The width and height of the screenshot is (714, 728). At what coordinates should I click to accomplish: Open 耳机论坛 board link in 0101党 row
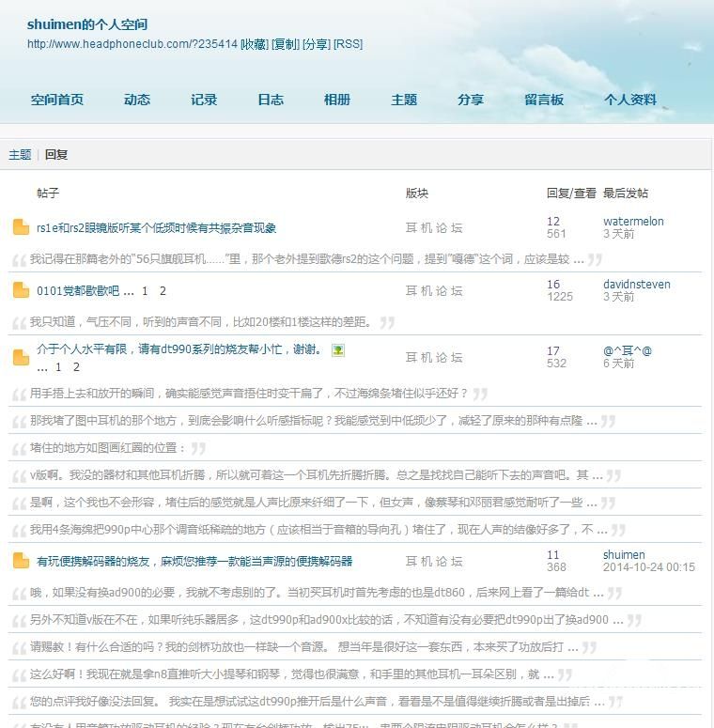point(434,290)
